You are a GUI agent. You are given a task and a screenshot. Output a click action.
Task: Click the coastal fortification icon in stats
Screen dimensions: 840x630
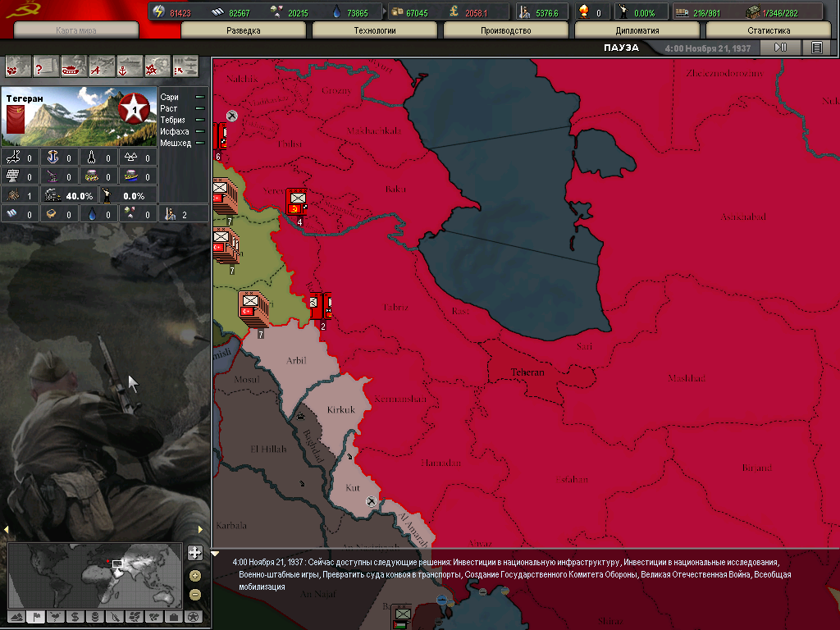[x=131, y=176]
